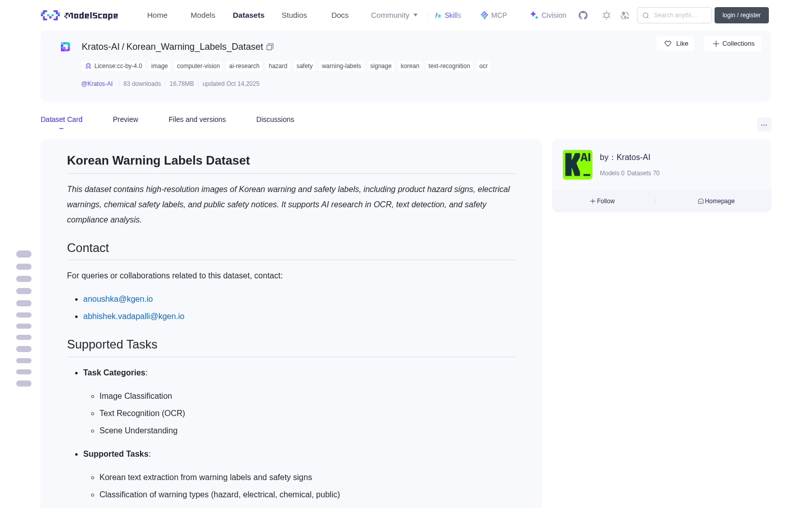Click the text-recognition tag

[x=449, y=66]
